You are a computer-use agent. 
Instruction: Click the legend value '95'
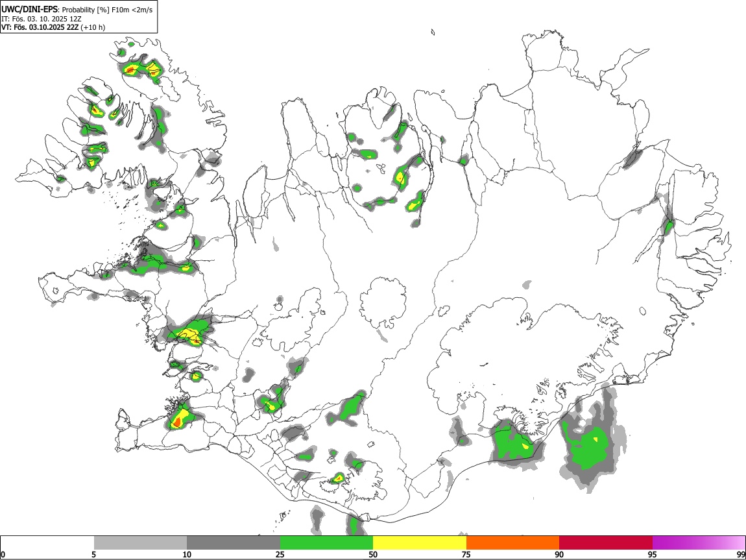(x=653, y=554)
